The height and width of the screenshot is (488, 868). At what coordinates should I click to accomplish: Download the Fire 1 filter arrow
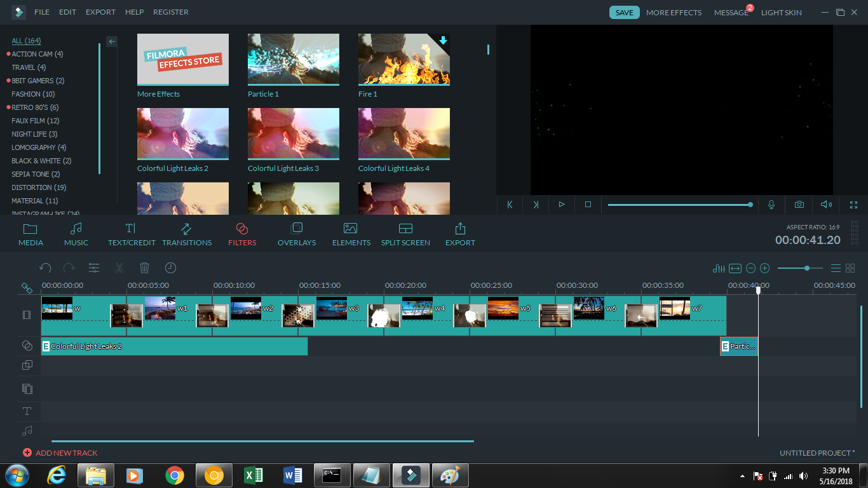click(443, 41)
